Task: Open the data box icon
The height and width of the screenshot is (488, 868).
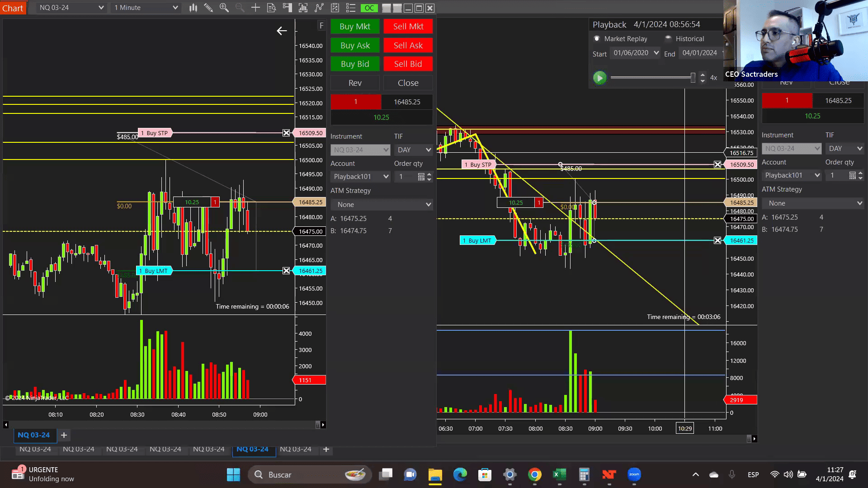Action: click(271, 8)
